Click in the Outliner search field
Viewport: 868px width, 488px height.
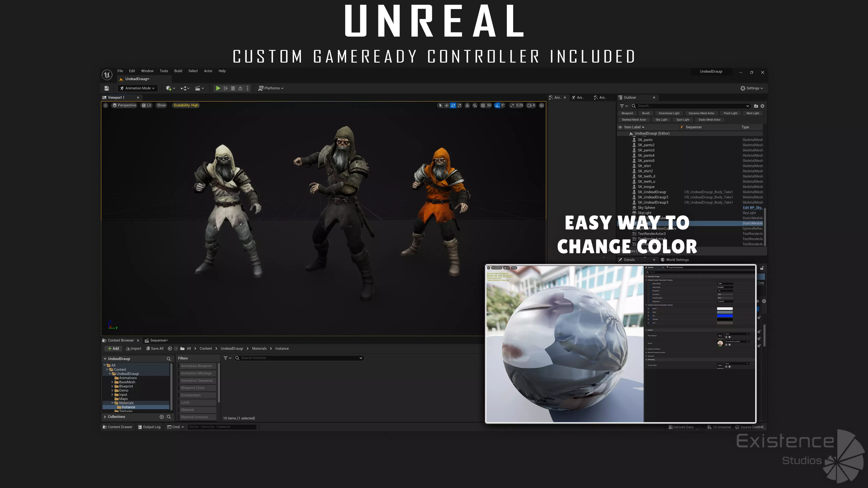(x=691, y=106)
